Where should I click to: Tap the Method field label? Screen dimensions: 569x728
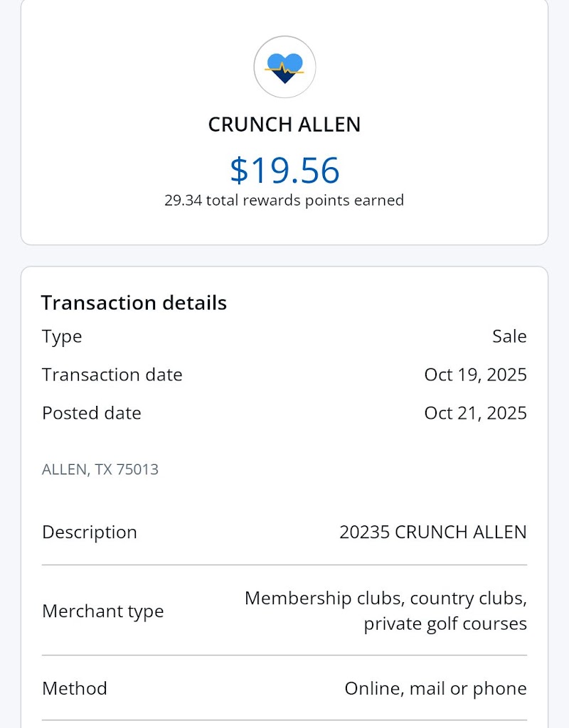click(75, 688)
